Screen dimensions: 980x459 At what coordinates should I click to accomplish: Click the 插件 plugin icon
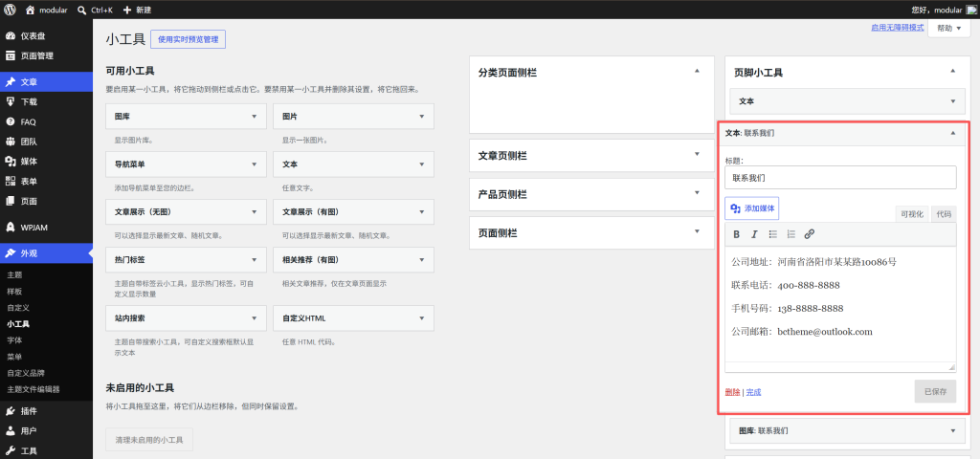tap(11, 411)
